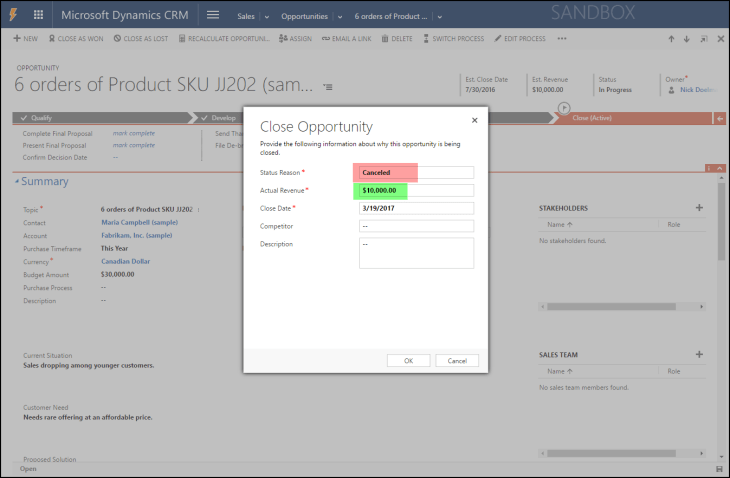Add a sales team member with plus icon
Image resolution: width=730 pixels, height=478 pixels.
tap(699, 354)
